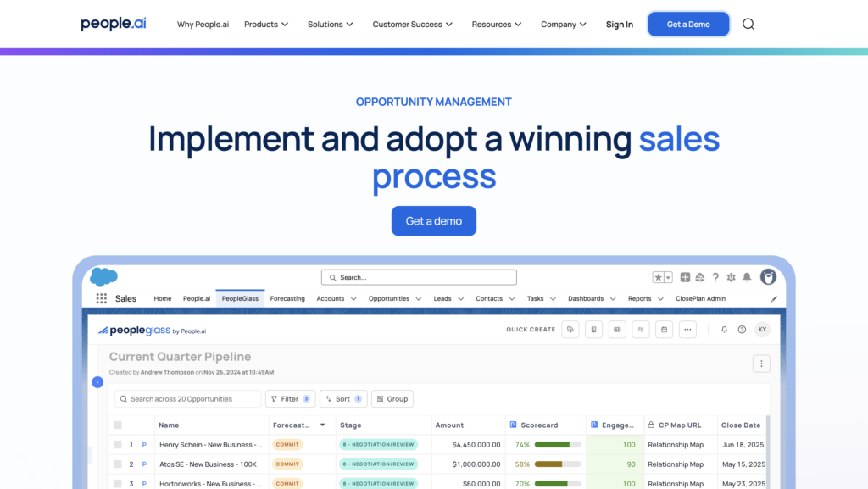Click the record icon on Henry Schein row
Screen dimensions: 868x489
pyautogui.click(x=144, y=445)
